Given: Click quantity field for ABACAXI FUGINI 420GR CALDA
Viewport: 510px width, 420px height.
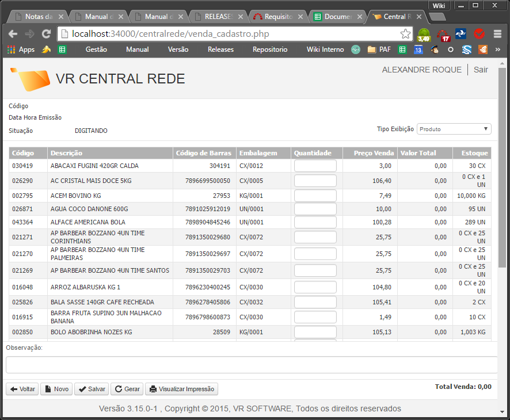Looking at the screenshot, I should pos(315,166).
